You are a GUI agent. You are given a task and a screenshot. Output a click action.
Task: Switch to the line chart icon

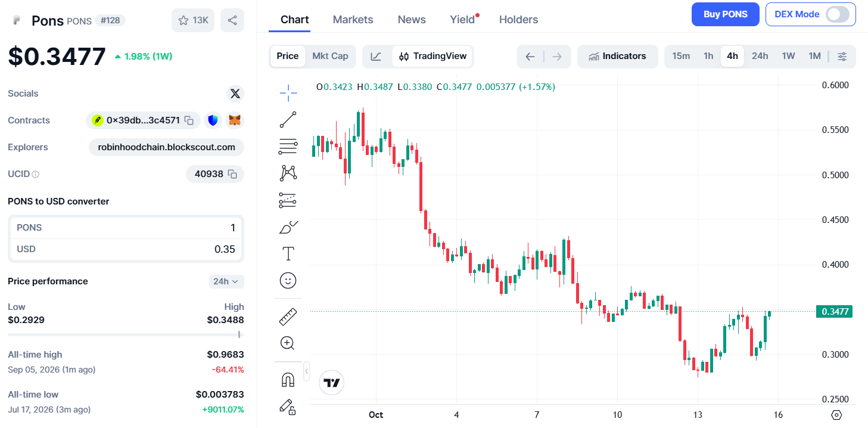[x=376, y=57]
